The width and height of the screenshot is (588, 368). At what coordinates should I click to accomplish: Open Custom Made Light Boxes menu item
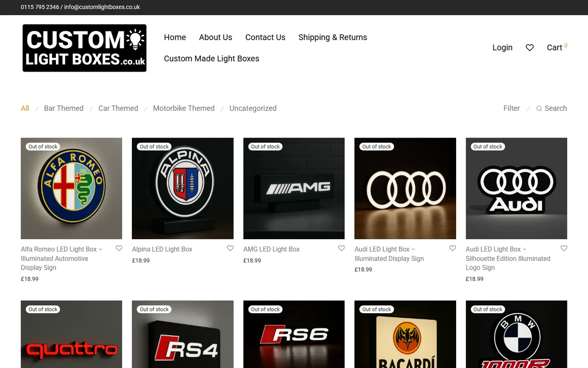(x=211, y=58)
